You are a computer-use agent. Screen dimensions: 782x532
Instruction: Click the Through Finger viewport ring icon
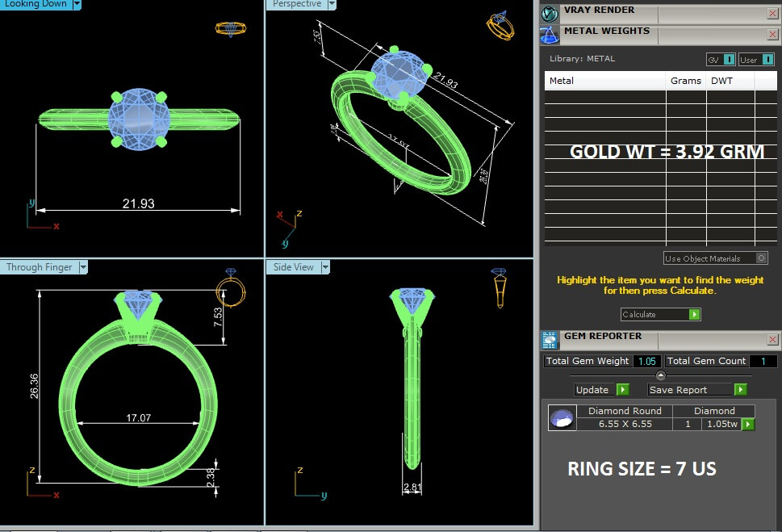click(230, 288)
